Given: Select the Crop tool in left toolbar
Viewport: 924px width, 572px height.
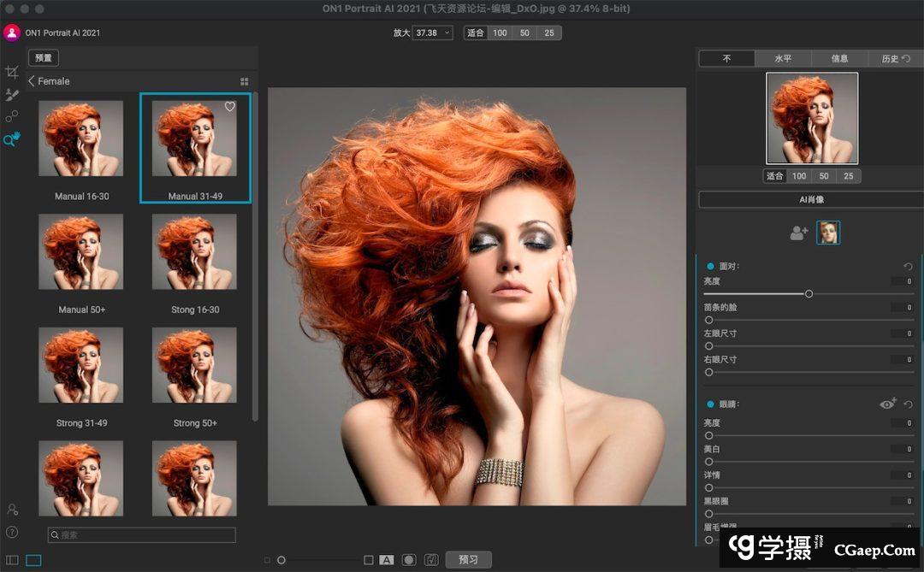Looking at the screenshot, I should coord(12,73).
